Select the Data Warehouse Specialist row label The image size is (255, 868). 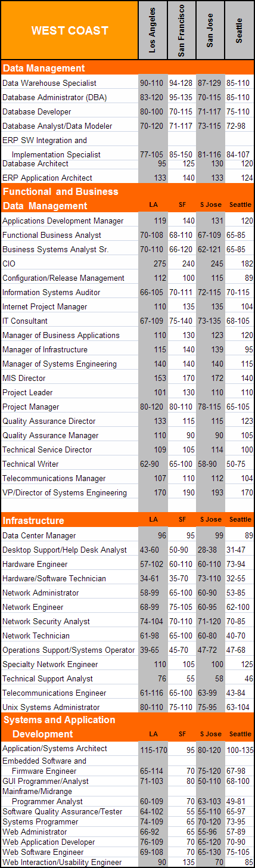(49, 83)
